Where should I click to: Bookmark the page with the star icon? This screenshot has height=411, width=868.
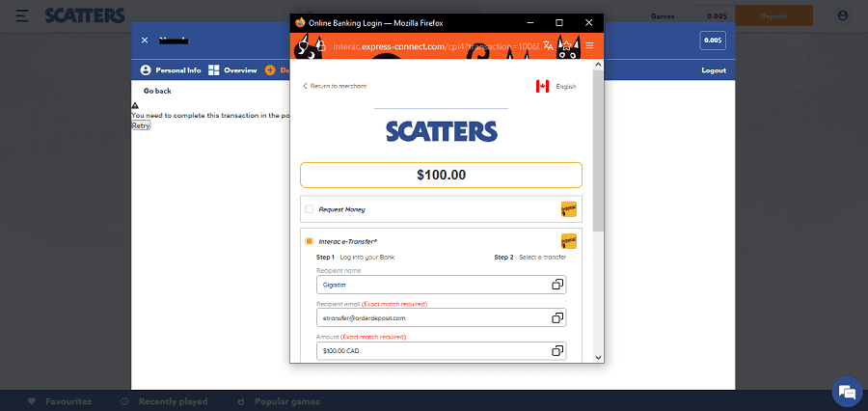pos(567,46)
